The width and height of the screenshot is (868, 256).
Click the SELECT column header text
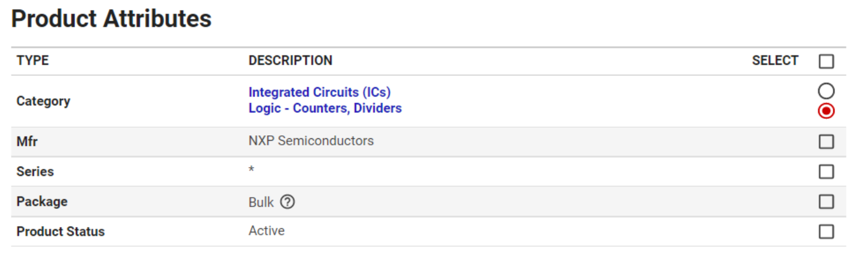pyautogui.click(x=774, y=61)
